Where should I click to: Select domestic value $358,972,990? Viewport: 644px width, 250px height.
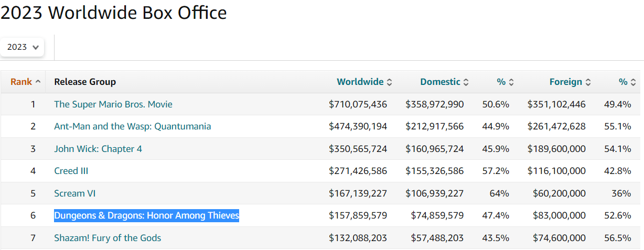(x=435, y=104)
